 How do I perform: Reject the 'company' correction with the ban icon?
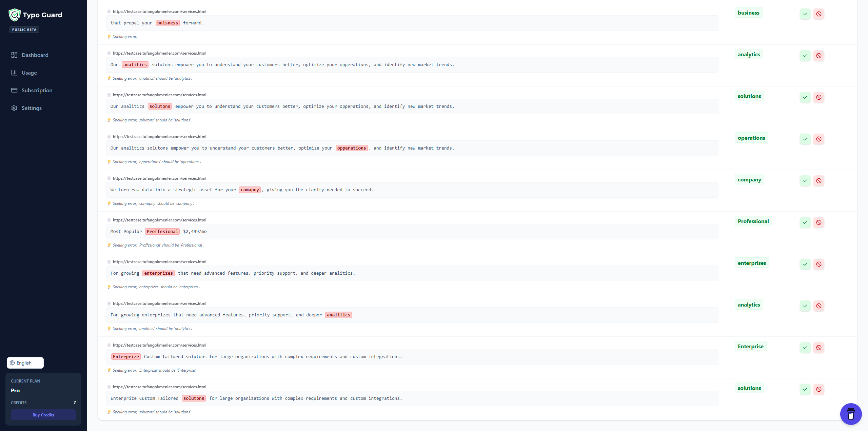click(819, 181)
